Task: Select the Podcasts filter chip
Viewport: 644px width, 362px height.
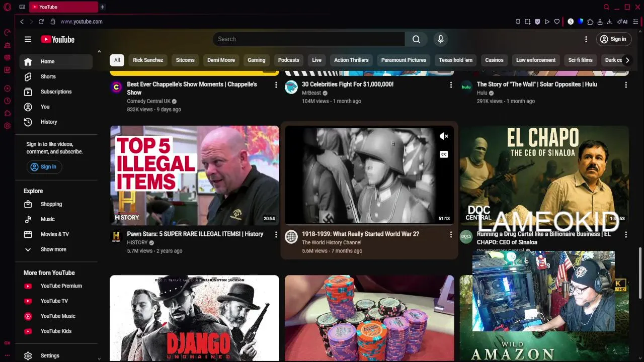Action: pos(289,60)
